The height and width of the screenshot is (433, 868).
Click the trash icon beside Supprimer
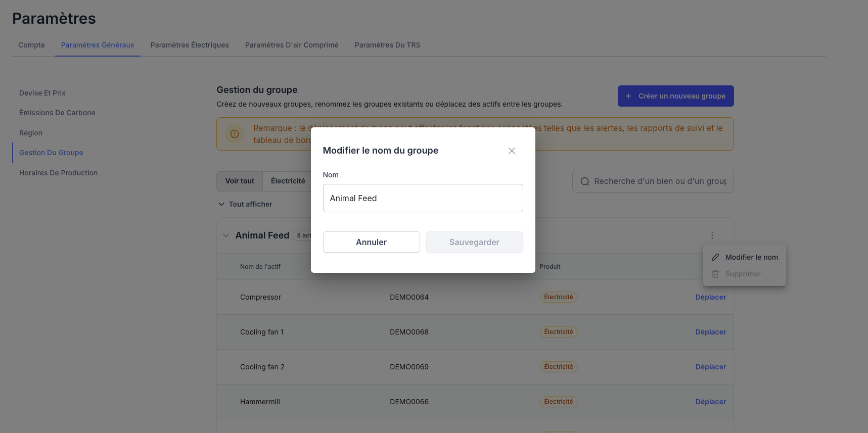[715, 274]
